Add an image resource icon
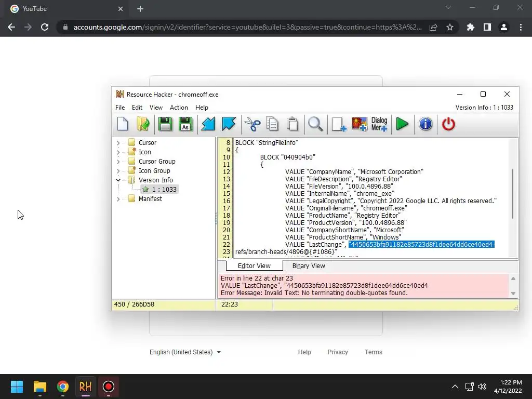The height and width of the screenshot is (399, 532). pyautogui.click(x=360, y=124)
